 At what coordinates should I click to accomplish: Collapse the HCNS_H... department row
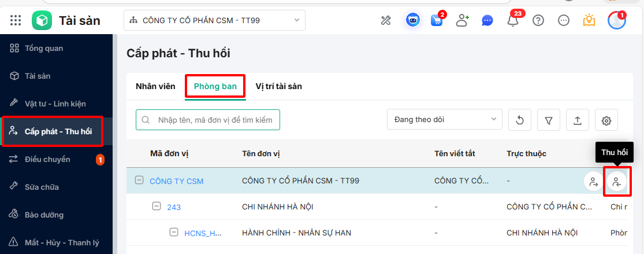click(173, 233)
